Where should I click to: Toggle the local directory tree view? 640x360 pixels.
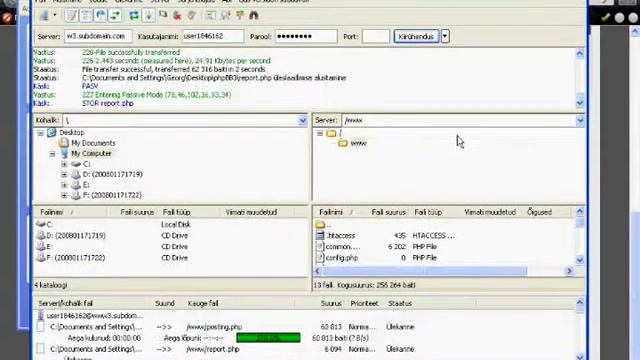point(86,16)
